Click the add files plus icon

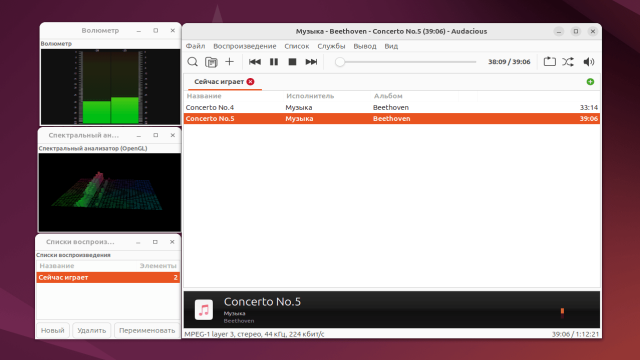point(229,62)
